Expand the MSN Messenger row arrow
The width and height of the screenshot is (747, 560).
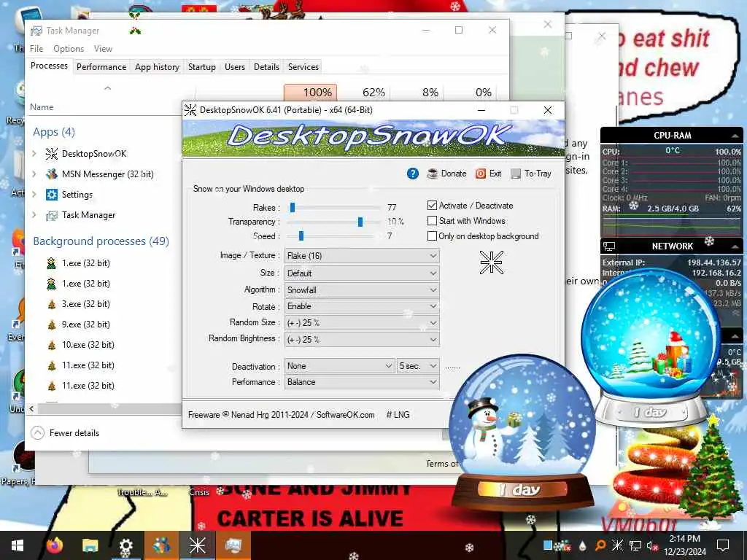coord(34,174)
